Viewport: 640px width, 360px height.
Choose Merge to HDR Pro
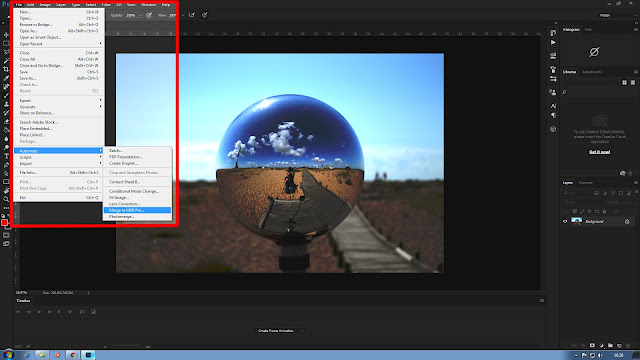pyautogui.click(x=137, y=210)
